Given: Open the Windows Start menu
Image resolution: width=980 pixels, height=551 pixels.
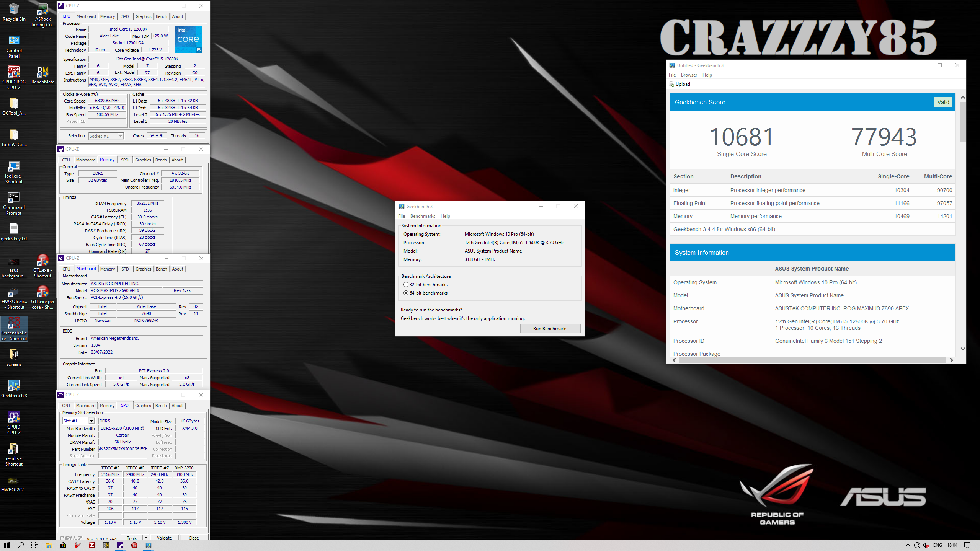Looking at the screenshot, I should pos(7,545).
